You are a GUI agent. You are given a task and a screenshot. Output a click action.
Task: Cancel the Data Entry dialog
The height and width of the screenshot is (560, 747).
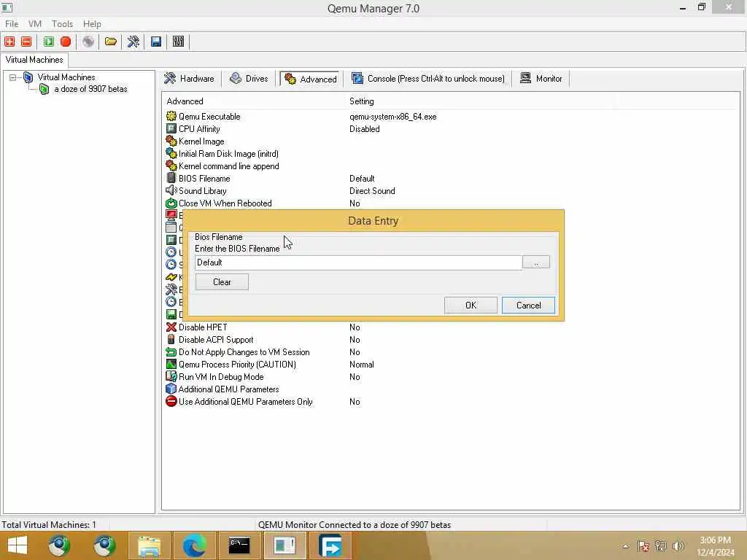[x=528, y=306]
